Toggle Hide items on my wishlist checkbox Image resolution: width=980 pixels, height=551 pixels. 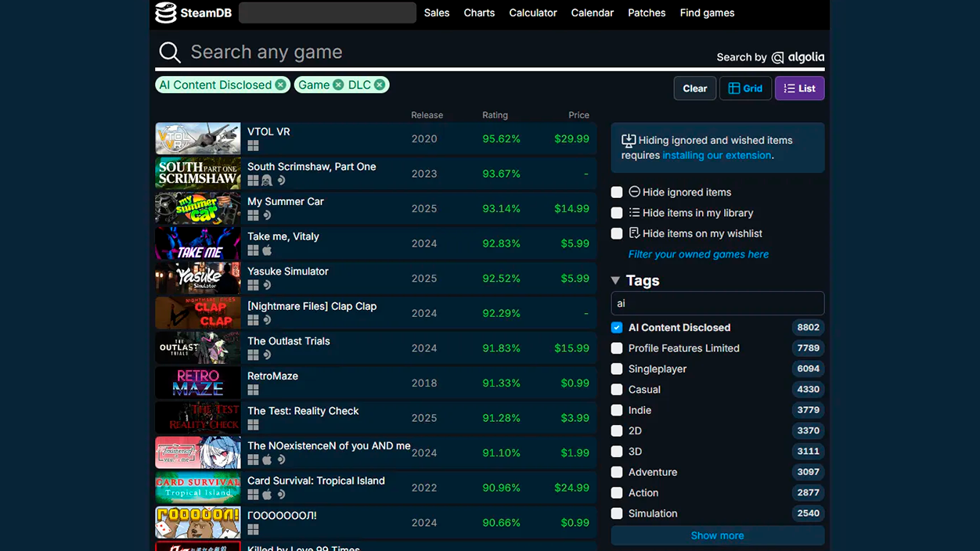coord(617,233)
